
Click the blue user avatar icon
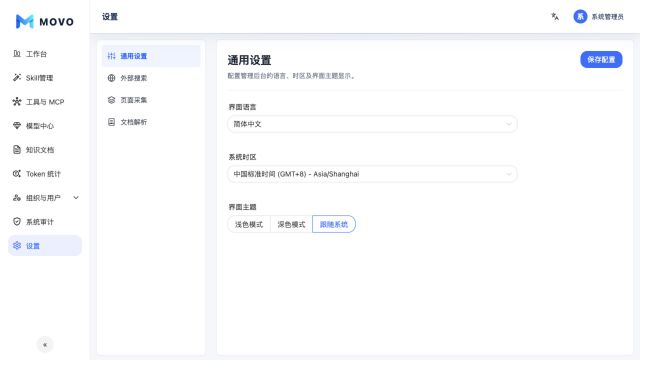pyautogui.click(x=580, y=17)
